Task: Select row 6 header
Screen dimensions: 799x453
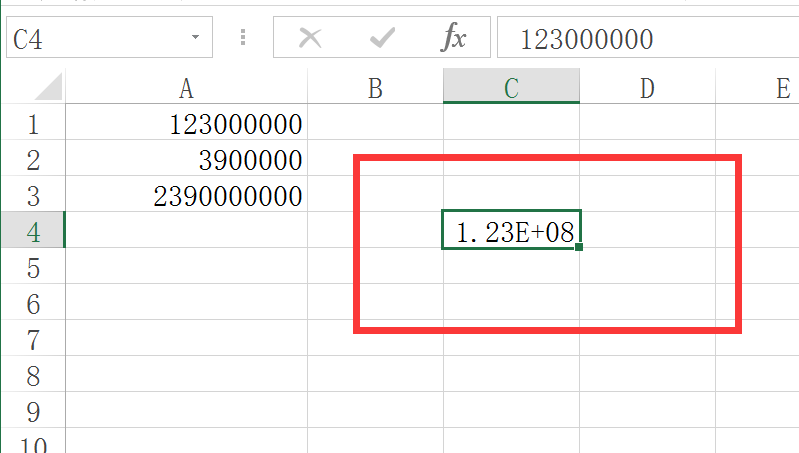Action: (x=33, y=302)
